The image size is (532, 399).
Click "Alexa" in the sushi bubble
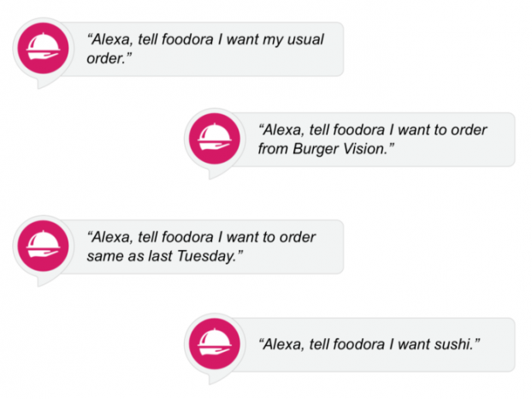pos(283,344)
